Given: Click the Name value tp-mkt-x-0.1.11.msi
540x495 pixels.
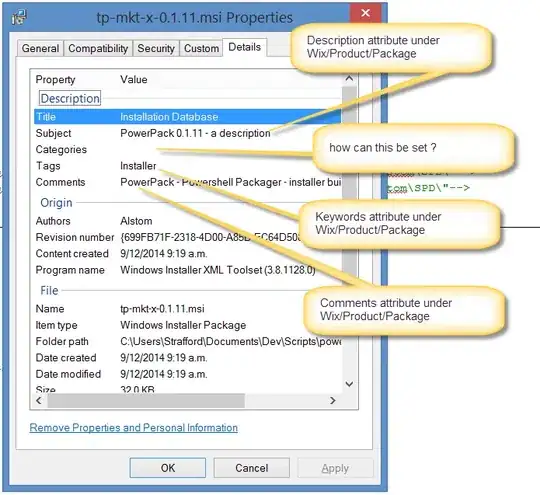Looking at the screenshot, I should (x=162, y=309).
